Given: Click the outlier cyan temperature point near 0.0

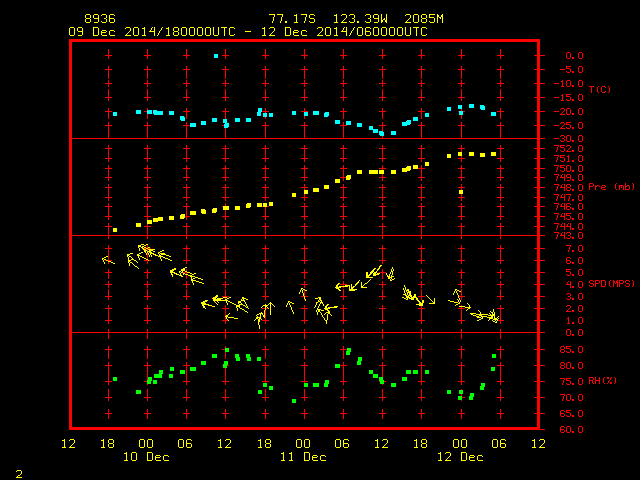Looking at the screenshot, I should click(x=216, y=56).
